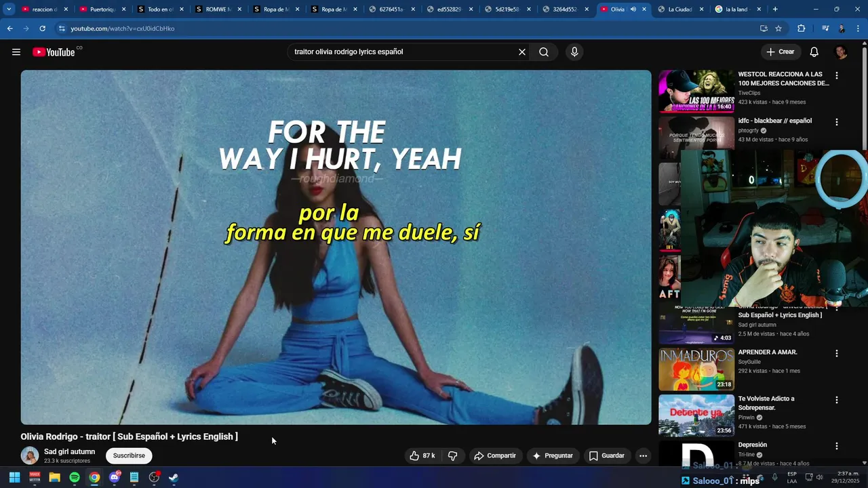Image resolution: width=868 pixels, height=488 pixels.
Task: Open Chrome extensions puzzle icon
Action: [x=802, y=28]
